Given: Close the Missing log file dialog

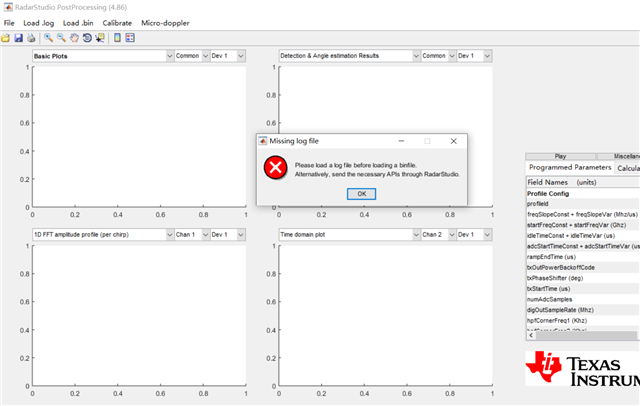Looking at the screenshot, I should click(x=453, y=141).
